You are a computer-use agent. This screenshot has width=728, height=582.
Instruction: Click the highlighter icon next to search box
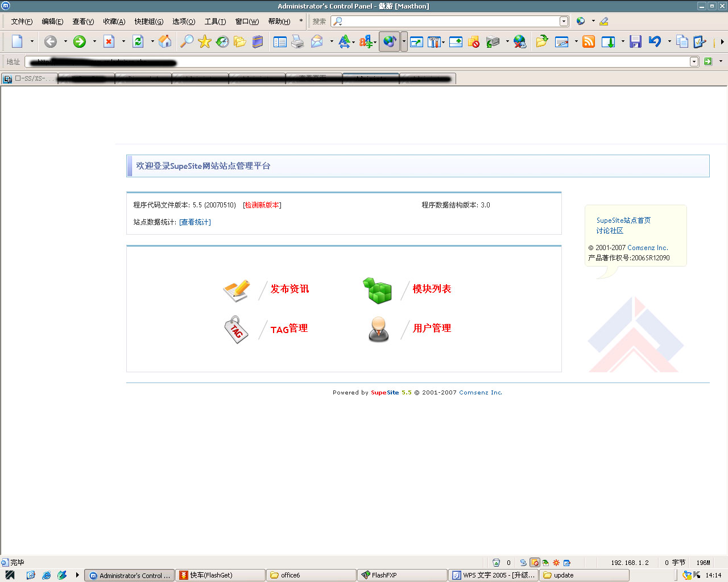tap(604, 22)
